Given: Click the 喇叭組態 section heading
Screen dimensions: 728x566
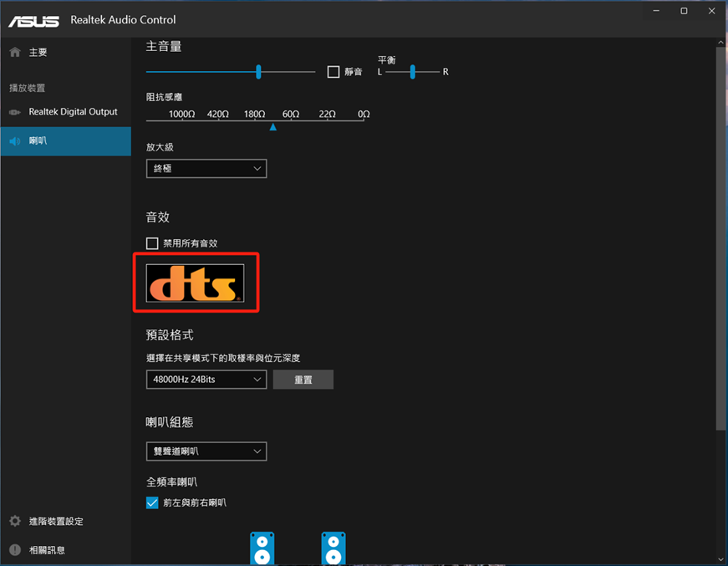Looking at the screenshot, I should click(170, 422).
